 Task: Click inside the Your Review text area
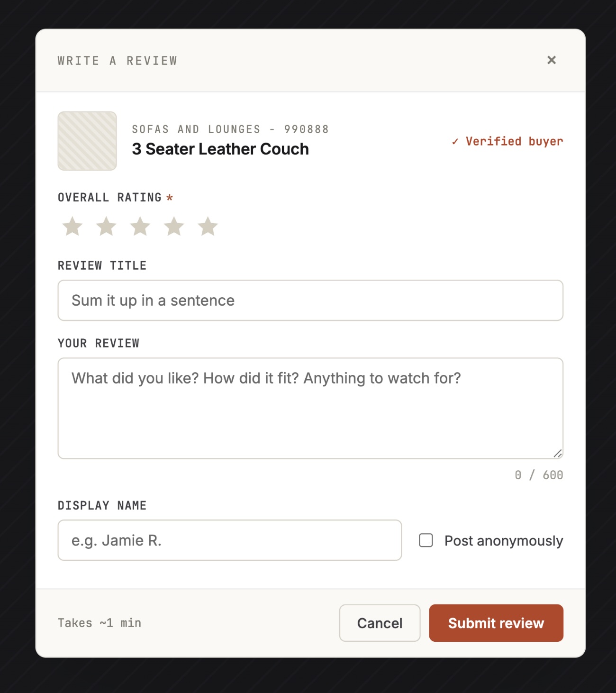[310, 405]
